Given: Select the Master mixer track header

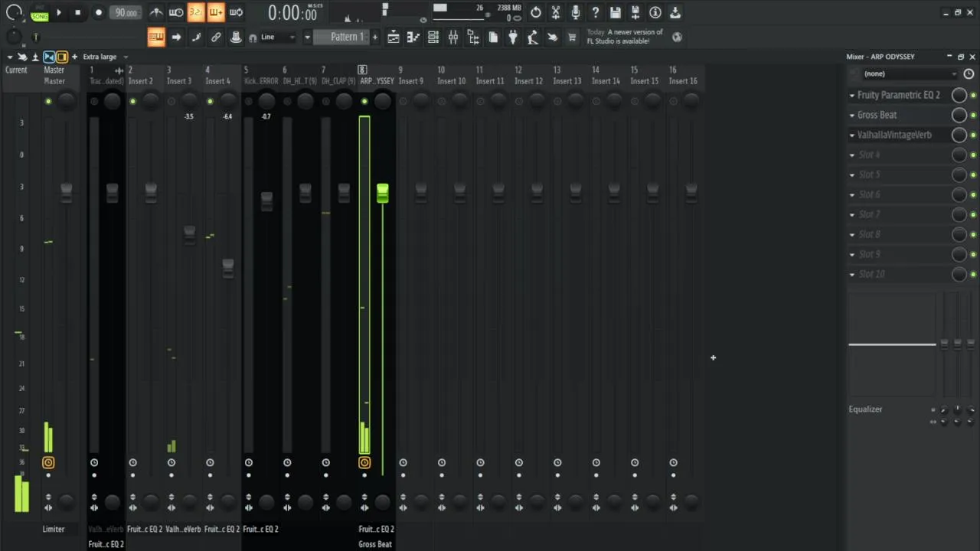Looking at the screenshot, I should 54,75.
